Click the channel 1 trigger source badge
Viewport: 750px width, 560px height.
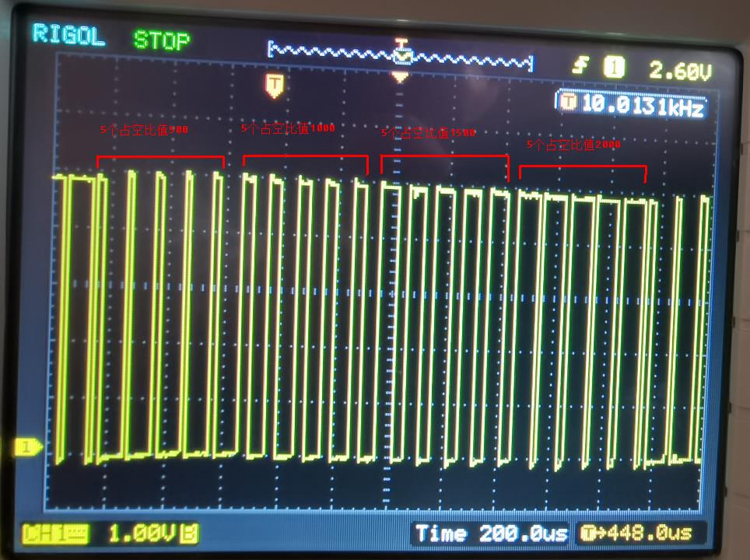614,67
